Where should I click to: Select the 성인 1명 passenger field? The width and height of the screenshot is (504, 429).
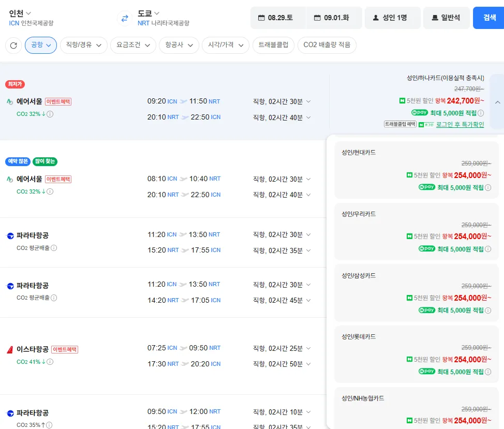[x=392, y=18]
